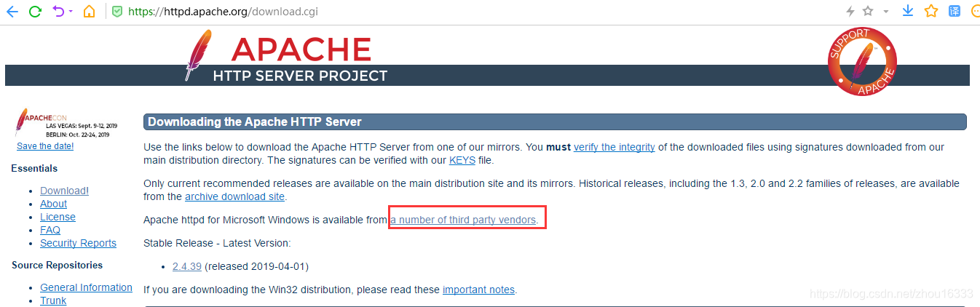Viewport: 980px width, 307px height.
Task: Open downloads with the blue download arrow
Action: (x=908, y=11)
